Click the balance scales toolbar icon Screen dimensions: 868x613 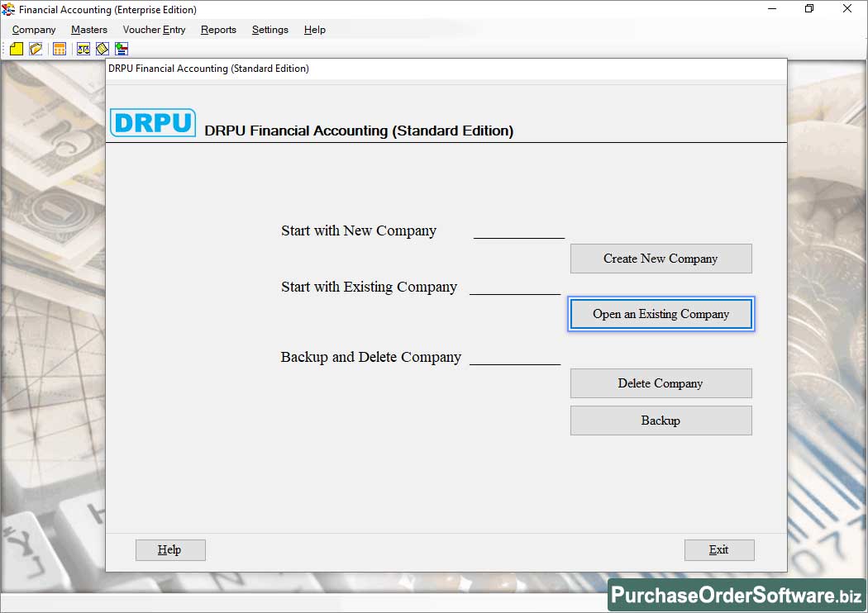[x=83, y=49]
